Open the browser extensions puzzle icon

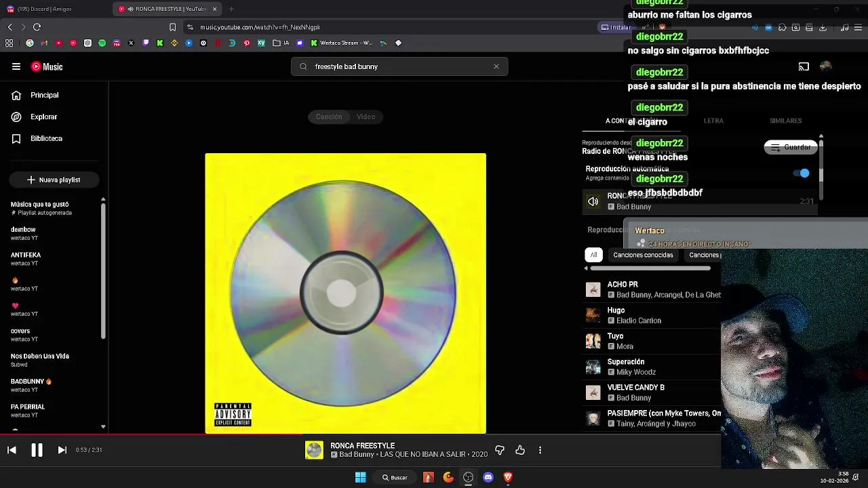(782, 27)
